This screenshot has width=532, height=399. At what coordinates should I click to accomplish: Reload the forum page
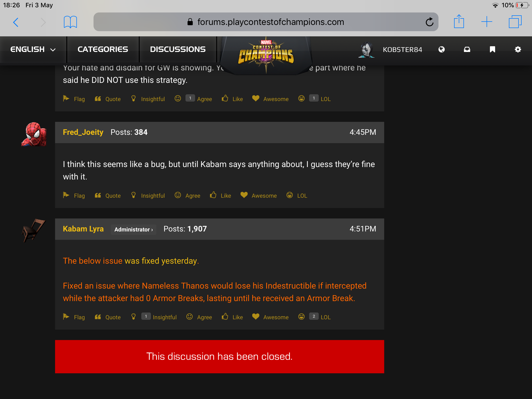coord(429,22)
